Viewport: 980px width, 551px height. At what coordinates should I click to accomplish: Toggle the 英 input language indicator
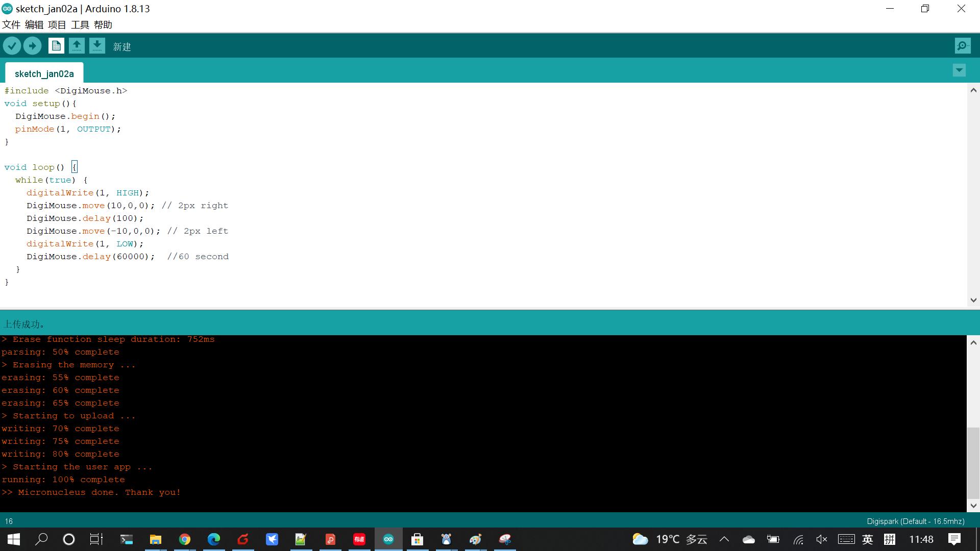tap(867, 539)
